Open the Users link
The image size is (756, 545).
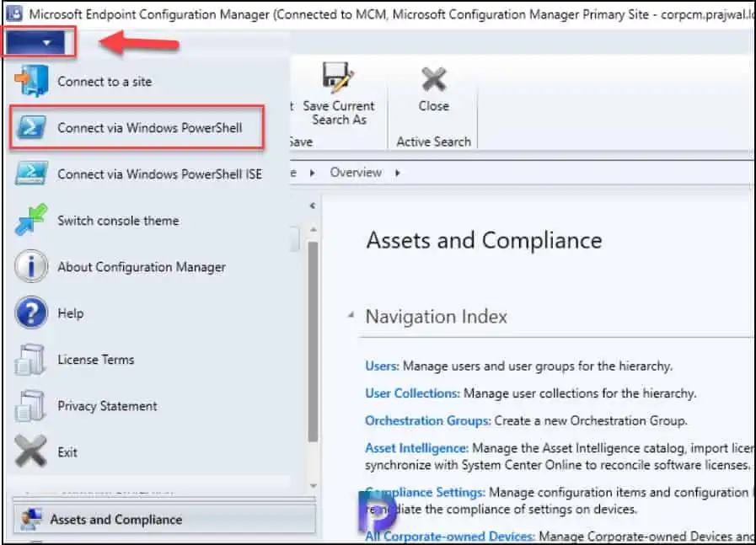click(382, 366)
